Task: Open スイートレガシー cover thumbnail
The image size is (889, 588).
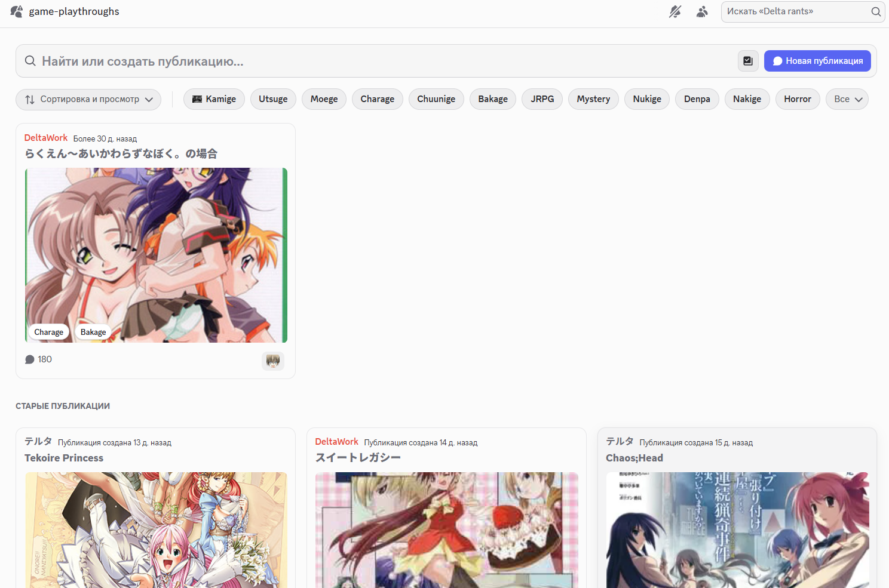Action: 447,530
